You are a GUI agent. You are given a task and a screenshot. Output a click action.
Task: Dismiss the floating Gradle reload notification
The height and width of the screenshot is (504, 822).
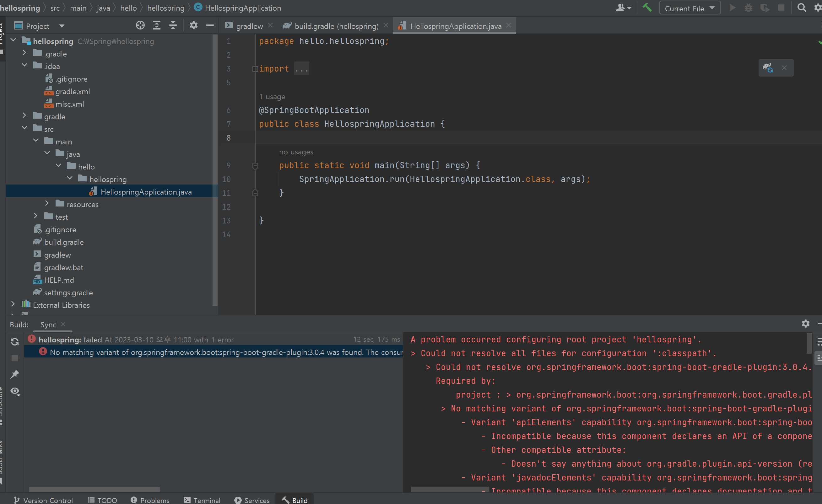pos(784,68)
